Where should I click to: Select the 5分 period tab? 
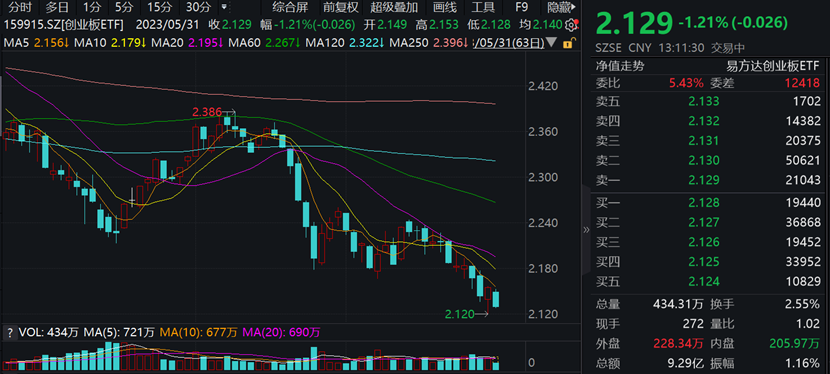pyautogui.click(x=124, y=7)
